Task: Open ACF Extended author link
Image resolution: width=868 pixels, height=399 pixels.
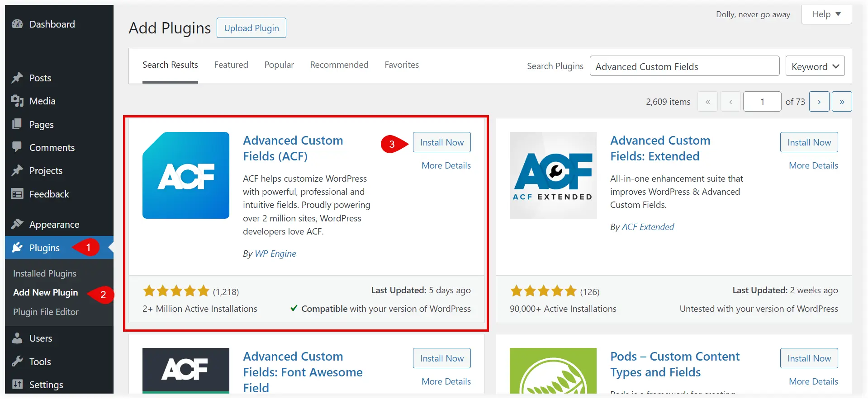Action: click(648, 227)
